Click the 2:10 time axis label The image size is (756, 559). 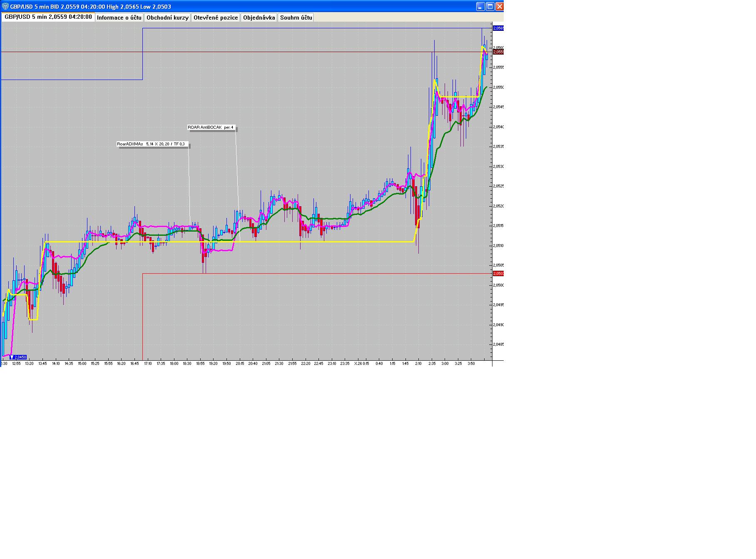point(418,364)
